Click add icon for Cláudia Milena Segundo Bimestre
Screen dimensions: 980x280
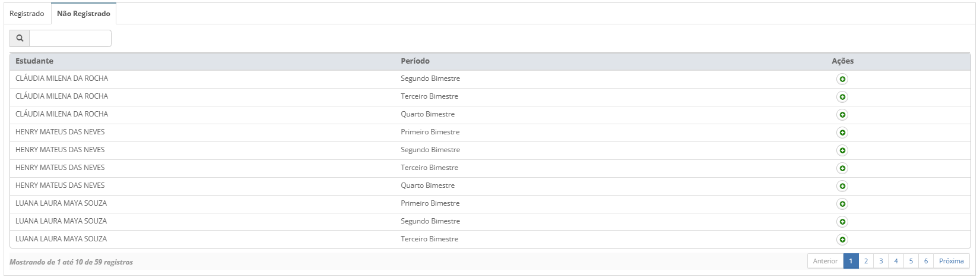pos(842,79)
